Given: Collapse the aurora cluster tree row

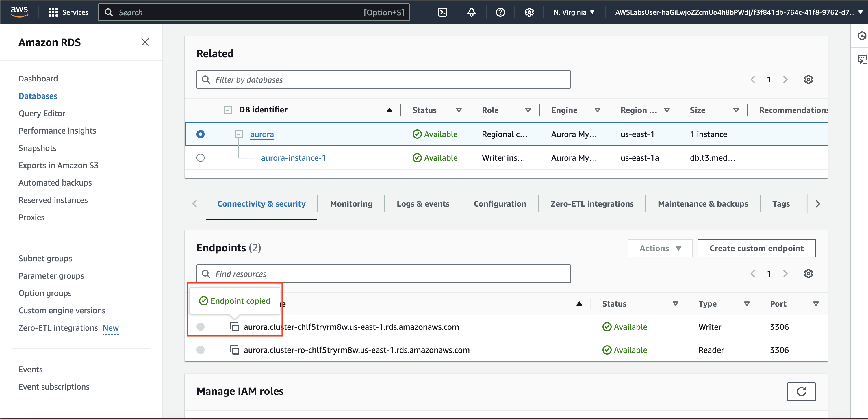Looking at the screenshot, I should pyautogui.click(x=239, y=134).
